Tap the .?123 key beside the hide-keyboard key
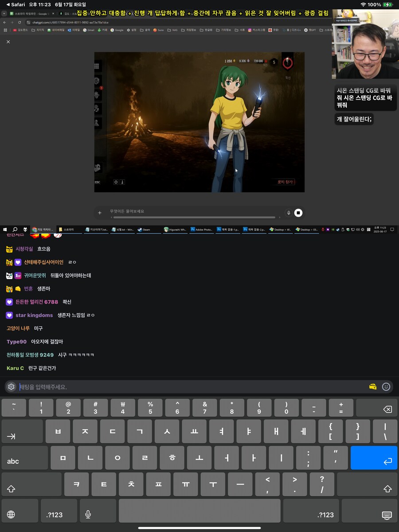 311,511
